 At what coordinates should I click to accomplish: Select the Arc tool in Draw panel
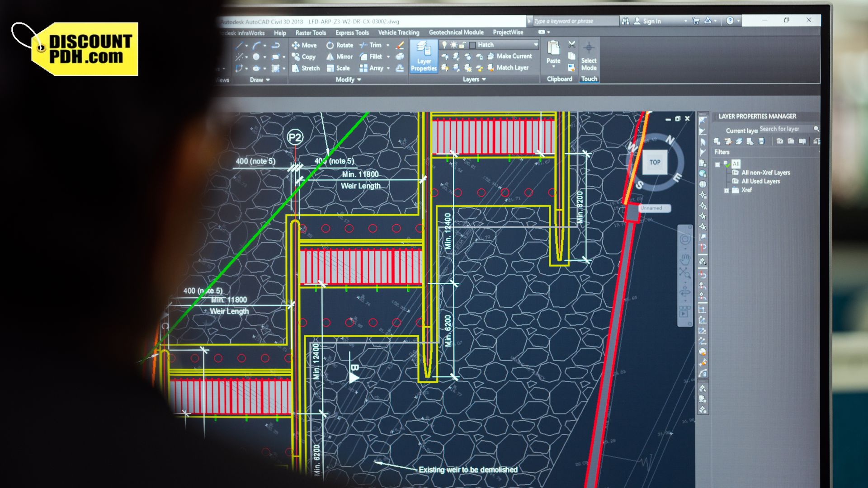coord(256,45)
